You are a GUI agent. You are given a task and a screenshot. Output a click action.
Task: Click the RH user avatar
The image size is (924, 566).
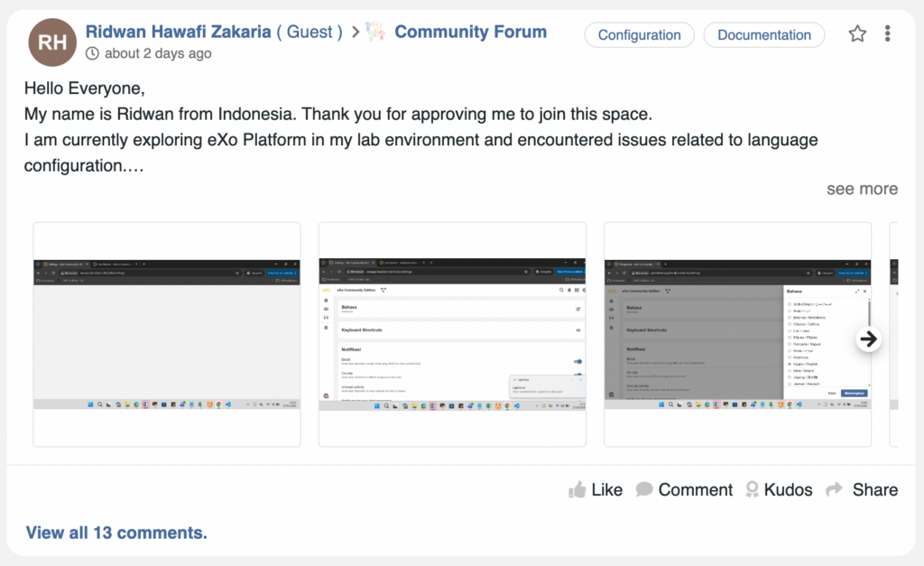click(53, 42)
